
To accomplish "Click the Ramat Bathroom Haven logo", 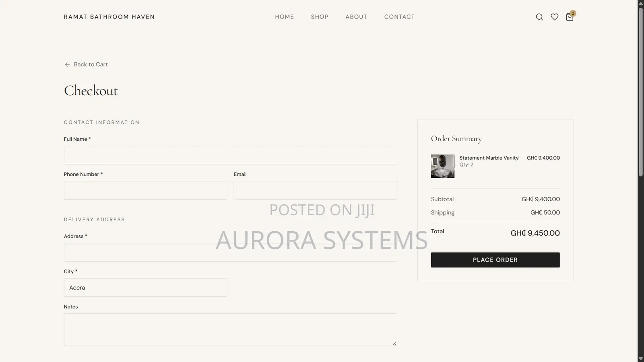I will [109, 17].
